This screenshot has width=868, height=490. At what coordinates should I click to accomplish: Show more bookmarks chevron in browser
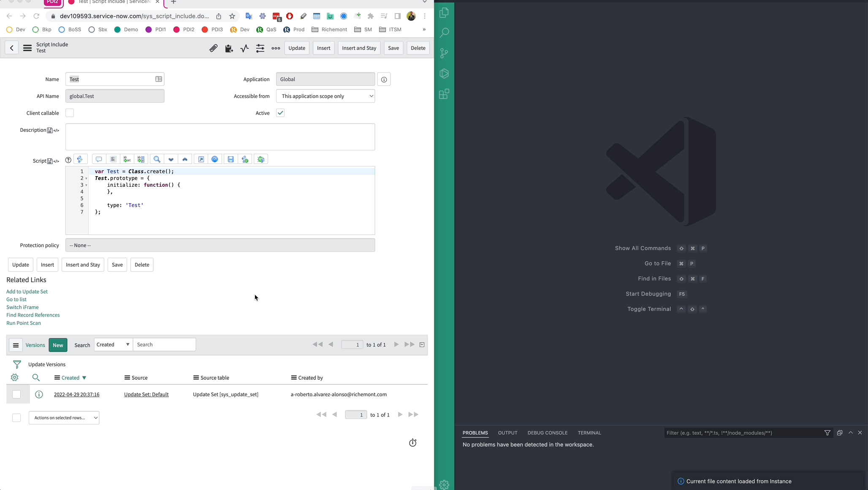pos(424,30)
